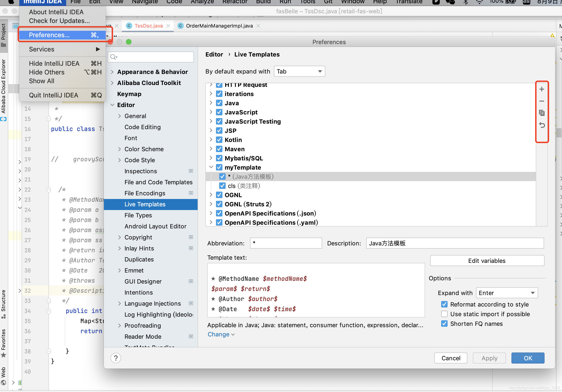
Task: Click the Inspections project-settings icon
Action: coord(191,171)
